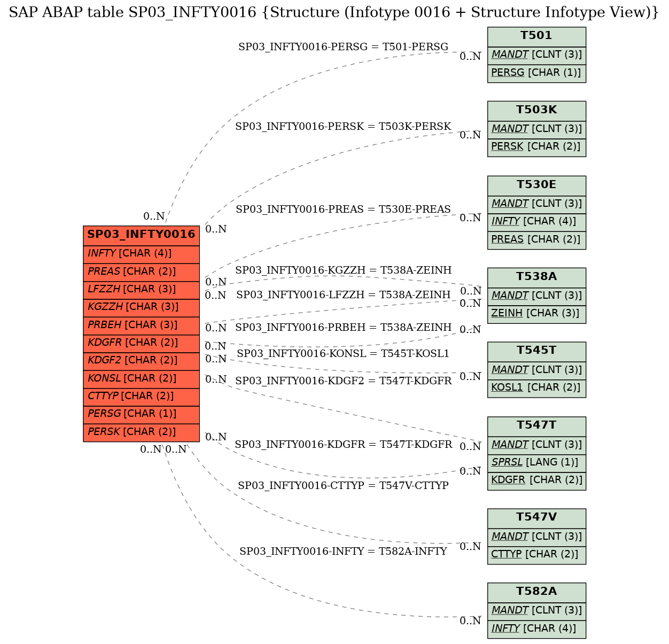Select the KDGF2 [CHAR (2)] field row
669x644 pixels.
(x=141, y=361)
